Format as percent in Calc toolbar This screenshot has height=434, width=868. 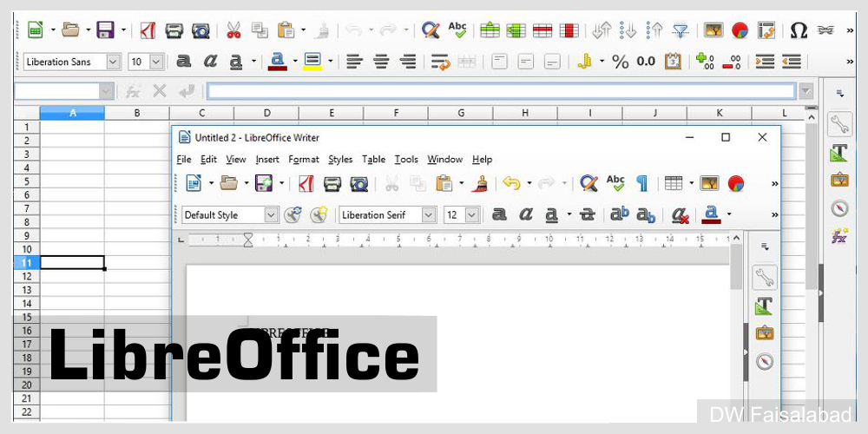pyautogui.click(x=621, y=62)
